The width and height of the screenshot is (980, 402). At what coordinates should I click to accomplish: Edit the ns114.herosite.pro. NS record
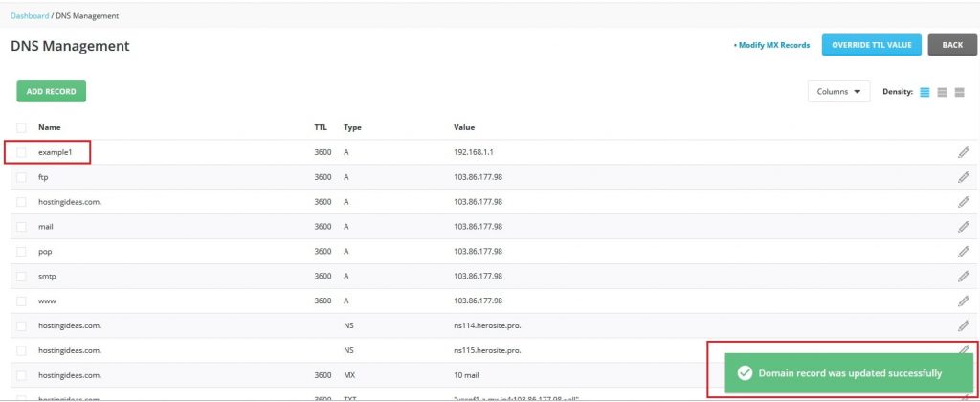pos(963,325)
